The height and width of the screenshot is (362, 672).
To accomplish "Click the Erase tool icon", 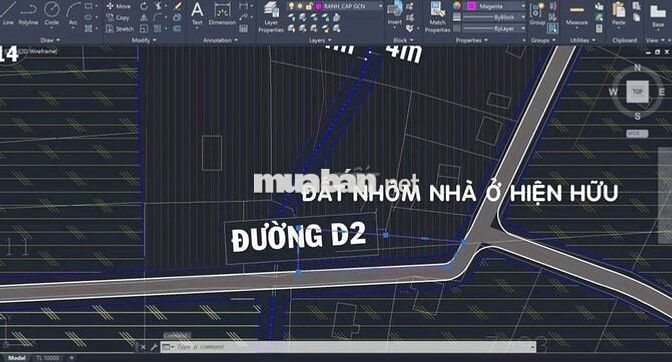I will coord(177,6).
